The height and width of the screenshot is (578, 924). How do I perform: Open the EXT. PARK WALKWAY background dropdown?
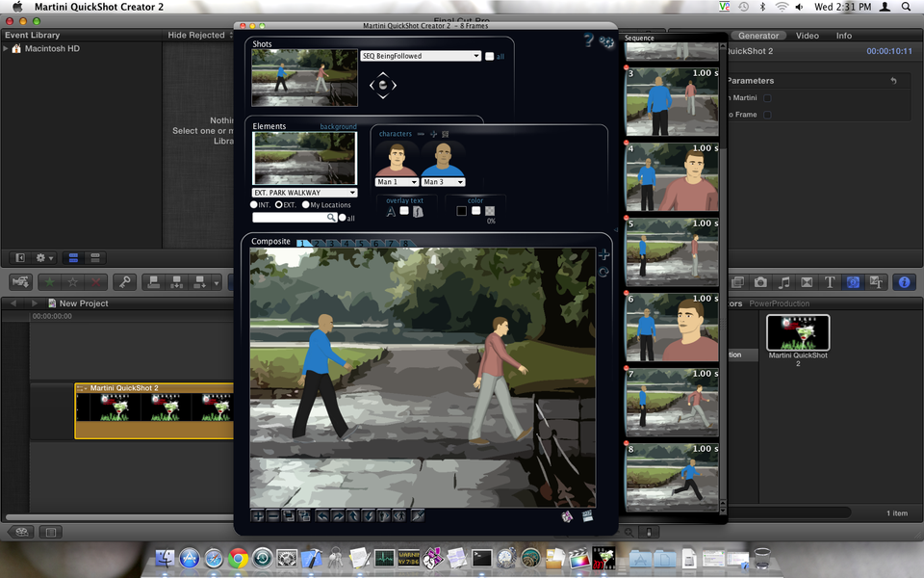[x=304, y=193]
